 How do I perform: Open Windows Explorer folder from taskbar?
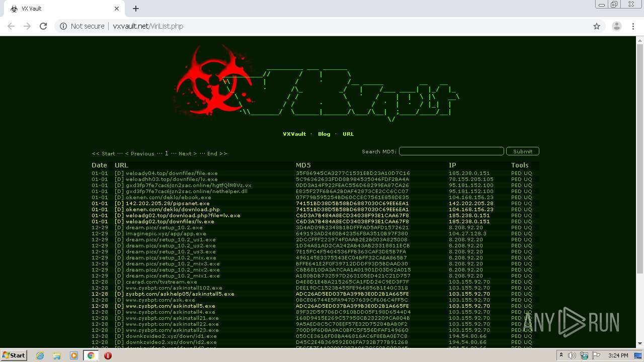[x=57, y=355]
